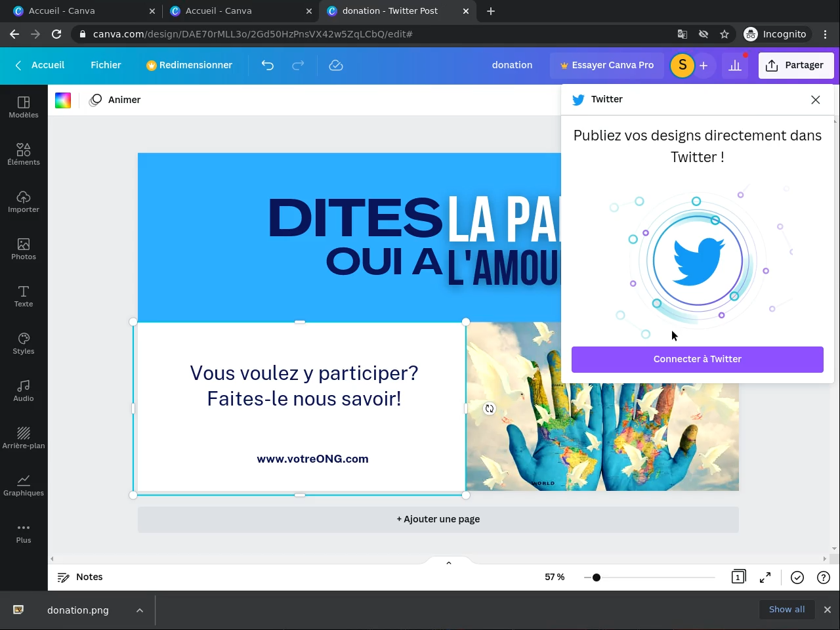Click the Animer button

coord(115,100)
